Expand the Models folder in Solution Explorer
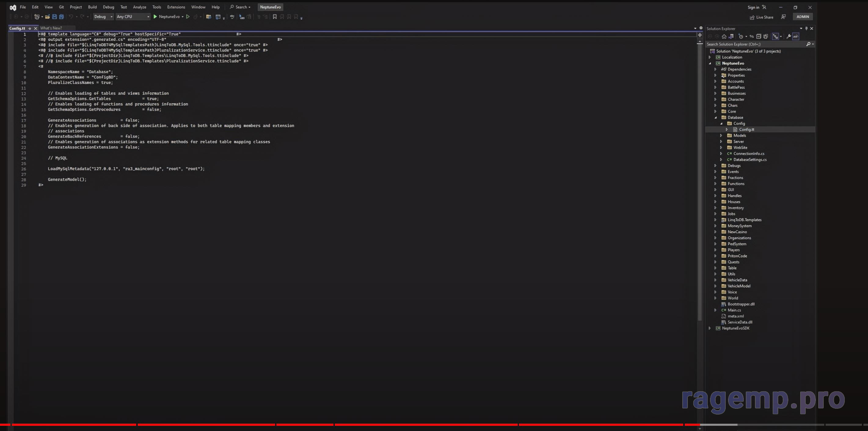 click(721, 135)
